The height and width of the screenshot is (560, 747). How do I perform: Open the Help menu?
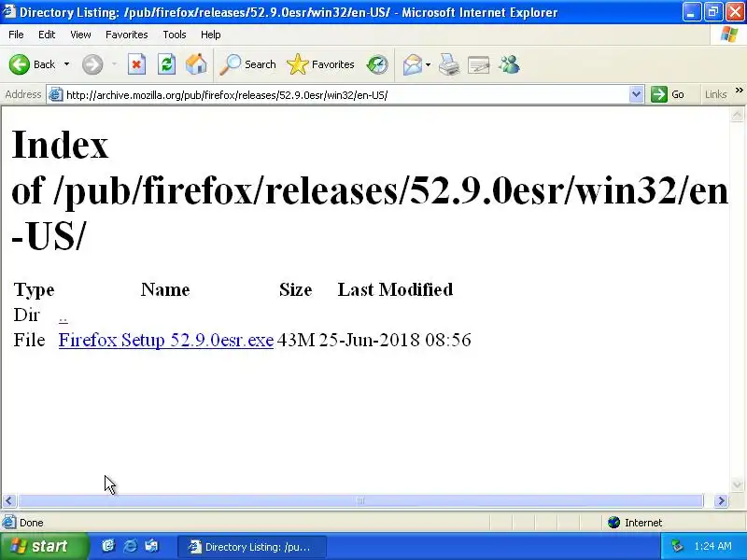coord(211,35)
